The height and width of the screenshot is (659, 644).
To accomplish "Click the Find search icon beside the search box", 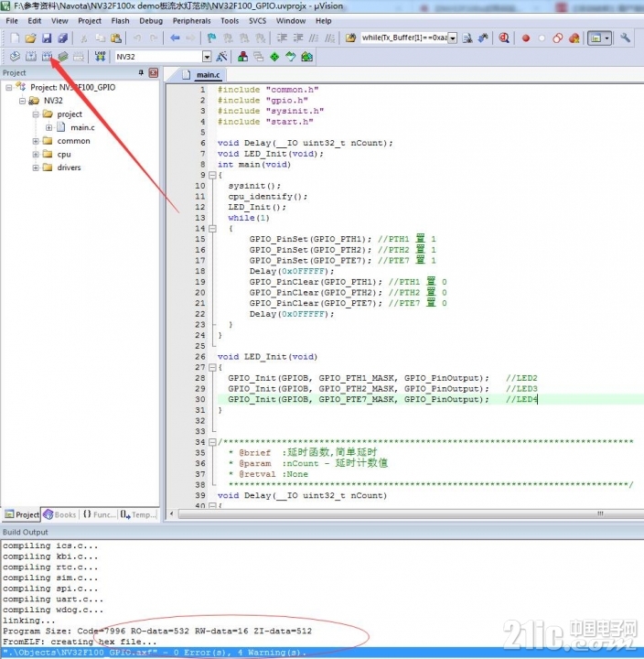I will click(x=467, y=38).
